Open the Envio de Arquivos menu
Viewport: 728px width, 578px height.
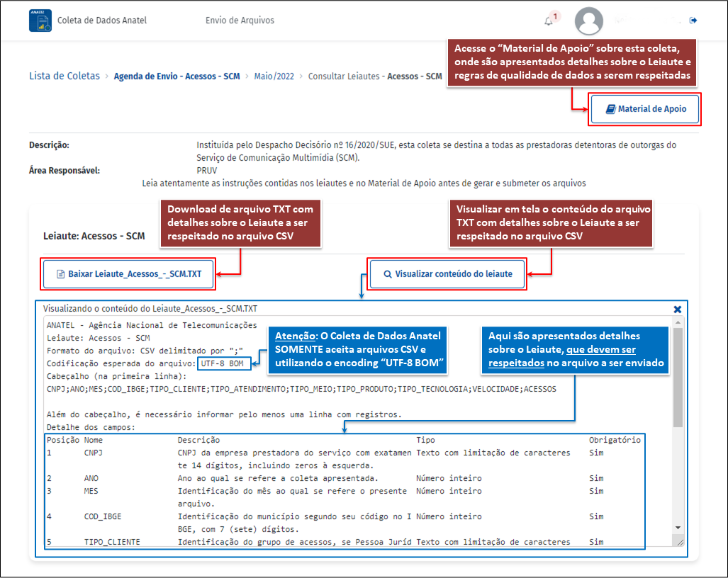point(240,21)
